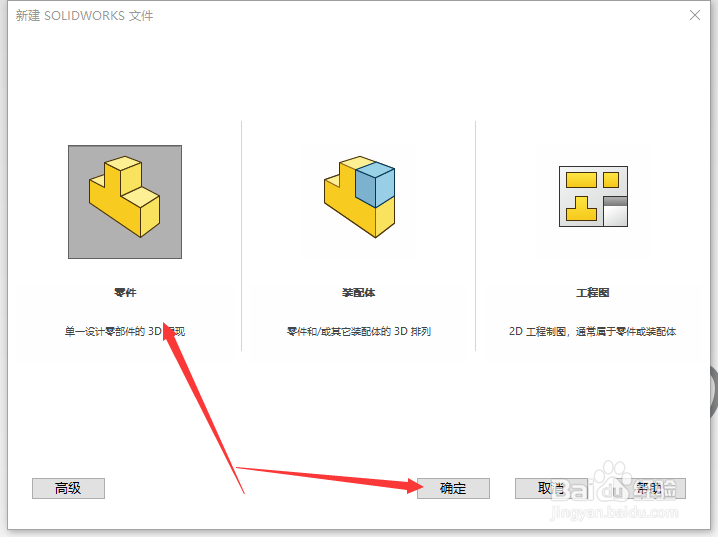This screenshot has height=537, width=718.
Task: Click the 取消 (Cancel) button
Action: point(551,488)
